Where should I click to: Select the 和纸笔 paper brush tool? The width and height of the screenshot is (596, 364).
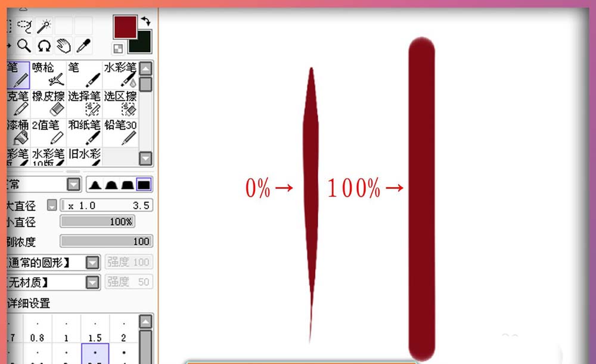83,131
